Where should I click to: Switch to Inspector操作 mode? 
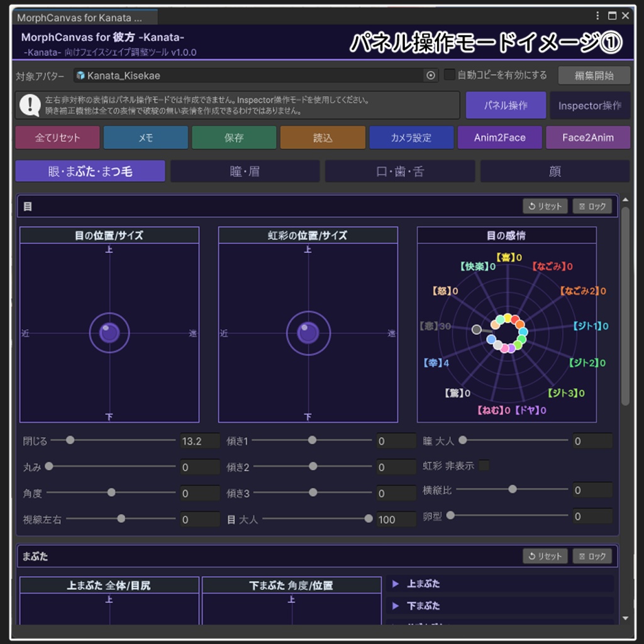pos(589,106)
